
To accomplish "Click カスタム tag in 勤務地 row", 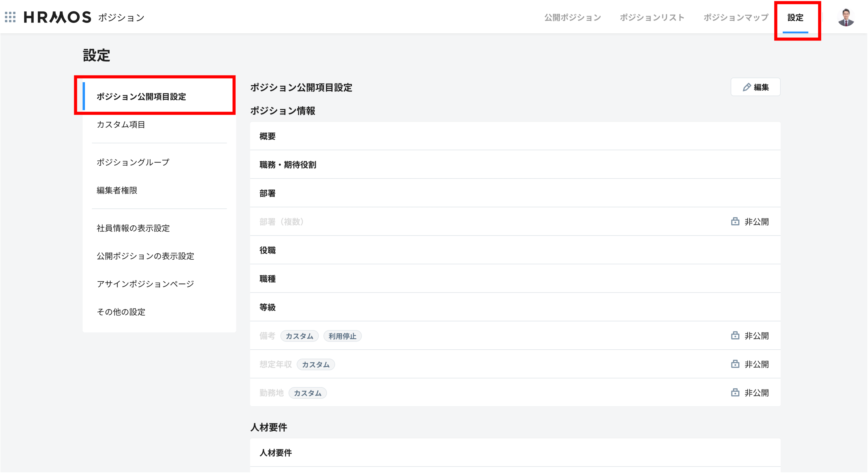I will coord(307,393).
